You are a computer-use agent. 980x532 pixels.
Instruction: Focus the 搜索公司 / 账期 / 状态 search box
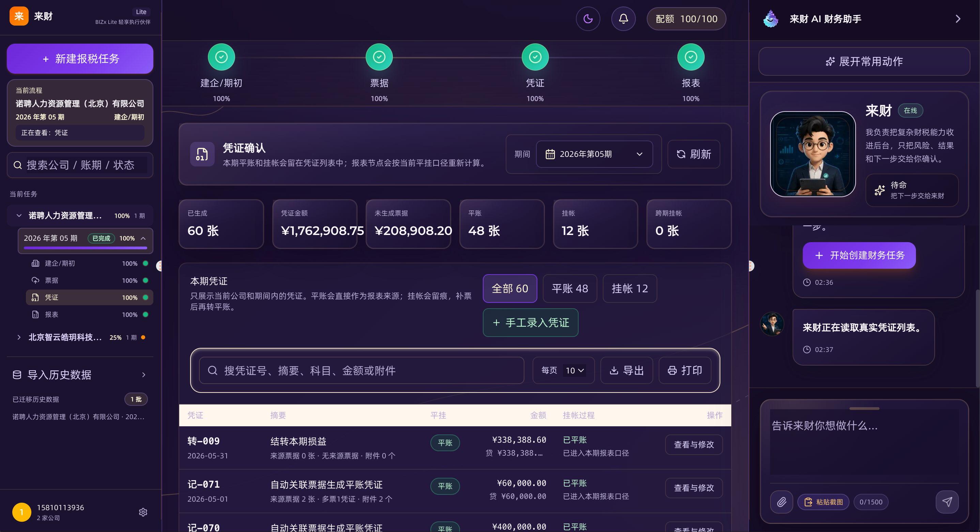[x=80, y=165]
